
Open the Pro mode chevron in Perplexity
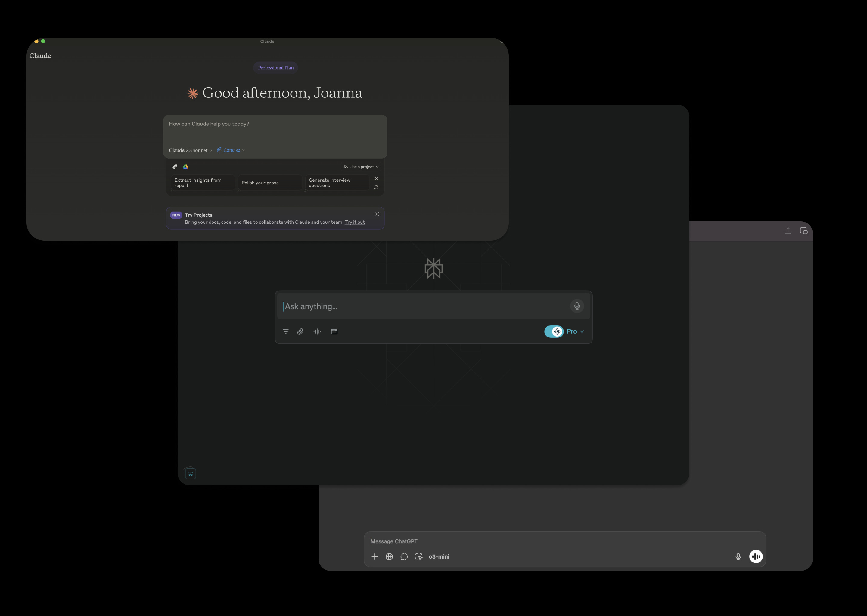point(582,331)
